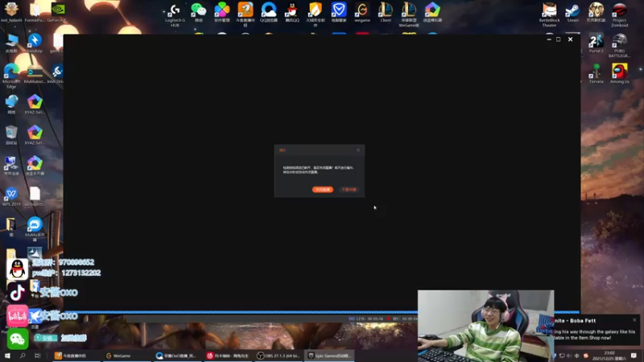Open the WeChat desktop shortcut
Screen dimensions: 644x362
coord(198,12)
